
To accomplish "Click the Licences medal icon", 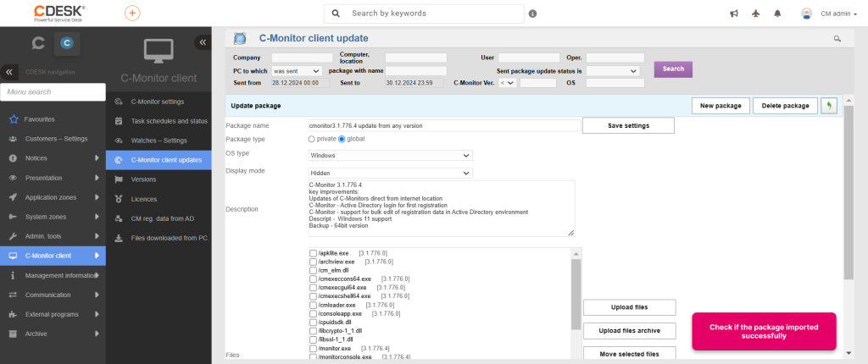I will point(119,199).
